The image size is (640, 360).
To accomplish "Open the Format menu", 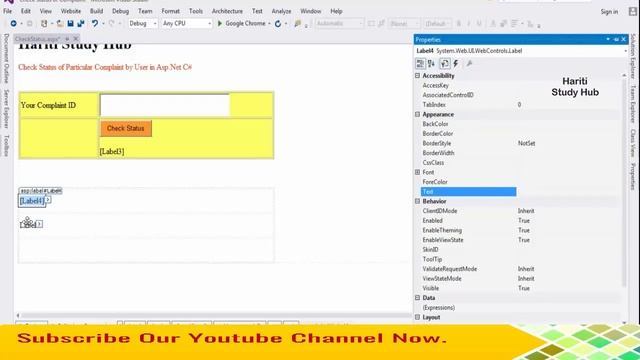I will tap(171, 11).
